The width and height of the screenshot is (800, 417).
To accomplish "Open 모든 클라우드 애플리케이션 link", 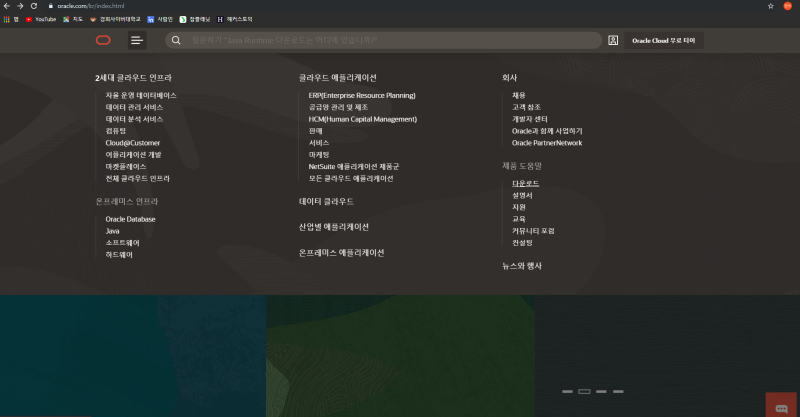I will point(351,178).
